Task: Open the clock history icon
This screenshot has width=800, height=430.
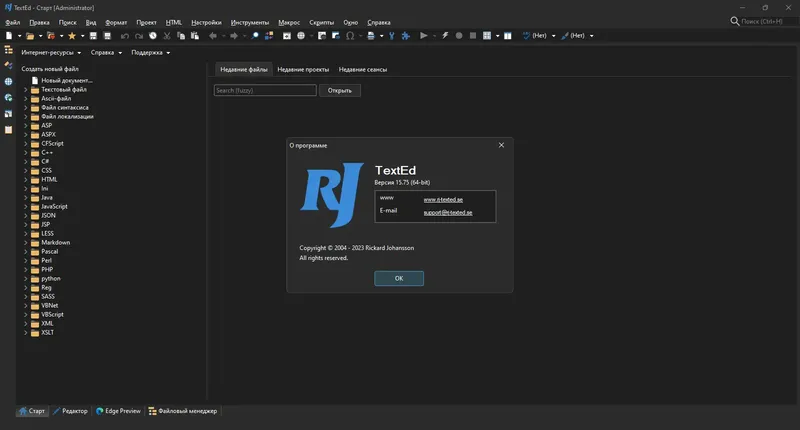Action: tap(153, 36)
